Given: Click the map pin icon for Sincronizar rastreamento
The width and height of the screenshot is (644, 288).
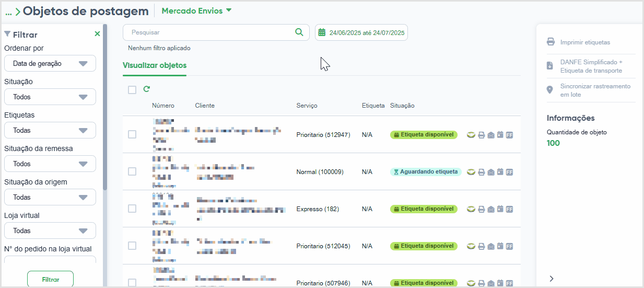Looking at the screenshot, I should pyautogui.click(x=549, y=90).
